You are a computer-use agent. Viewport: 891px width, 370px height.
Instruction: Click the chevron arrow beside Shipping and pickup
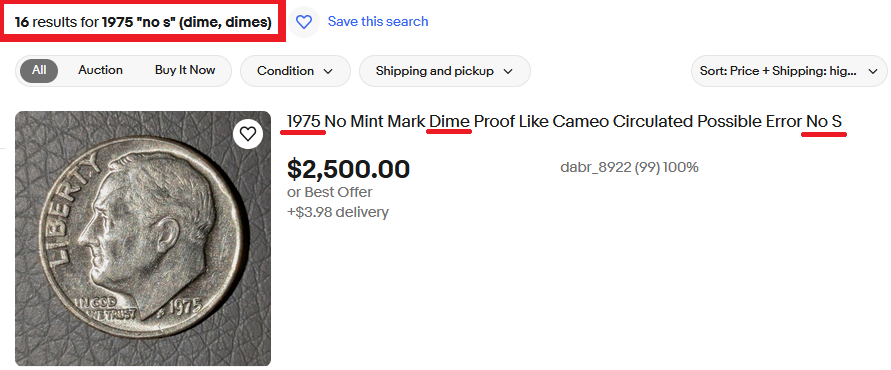pos(508,72)
